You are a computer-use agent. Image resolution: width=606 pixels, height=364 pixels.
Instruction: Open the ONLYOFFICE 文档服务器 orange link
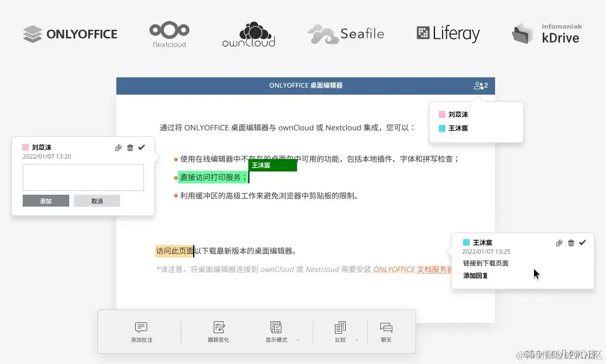[x=412, y=269]
